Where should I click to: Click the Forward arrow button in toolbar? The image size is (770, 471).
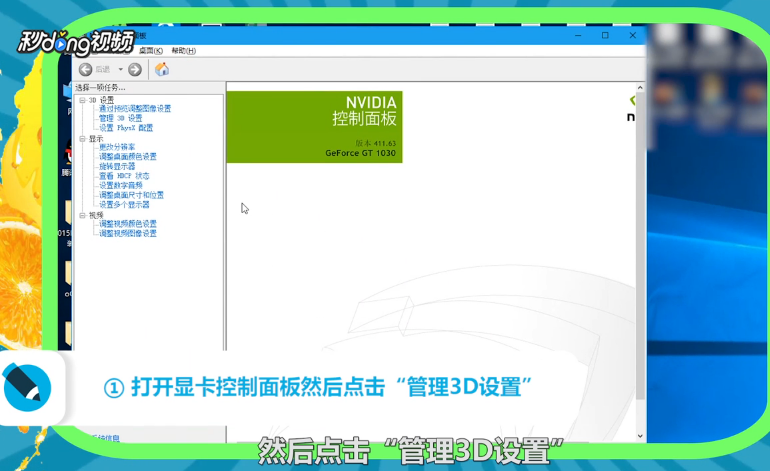(x=135, y=70)
